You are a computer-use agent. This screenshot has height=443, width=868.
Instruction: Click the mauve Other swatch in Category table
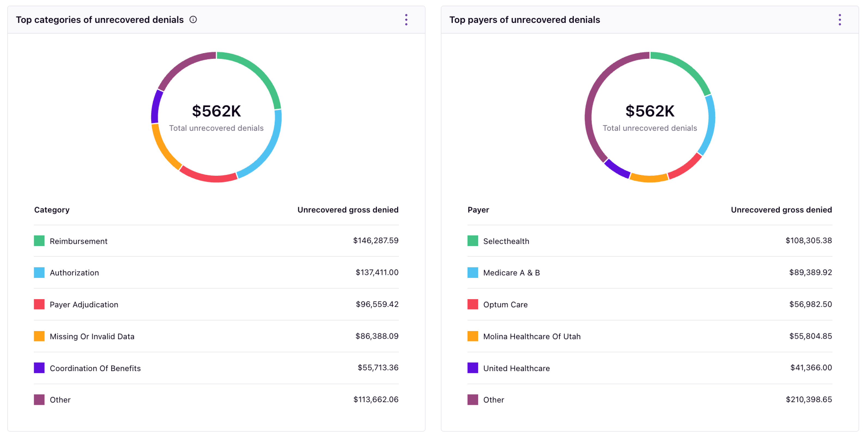(39, 399)
